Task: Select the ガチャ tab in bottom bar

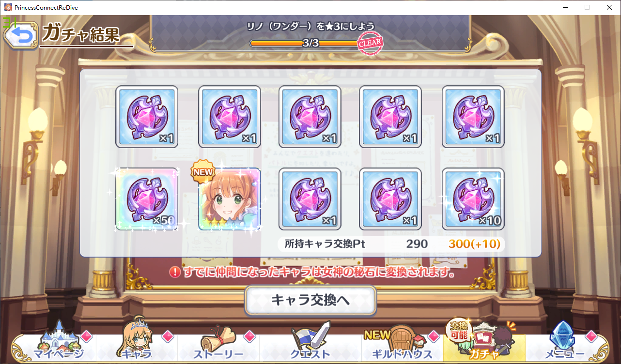Action: click(x=484, y=342)
